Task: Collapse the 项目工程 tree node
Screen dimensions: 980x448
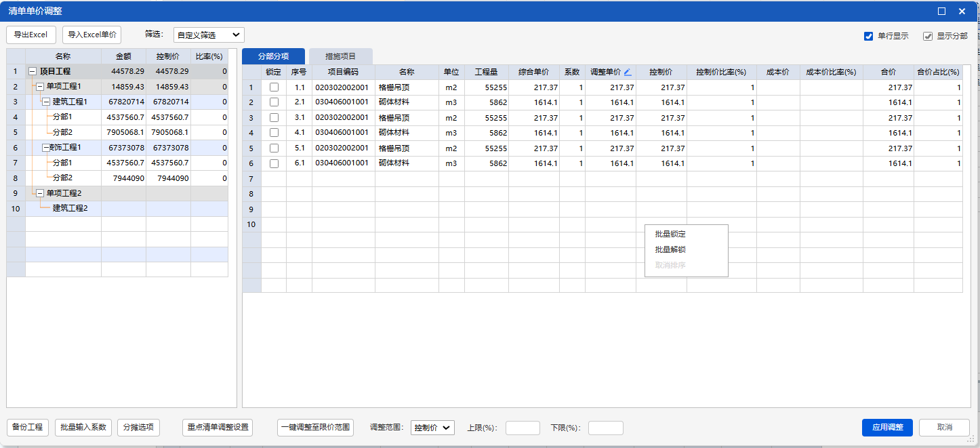Action: (32, 71)
